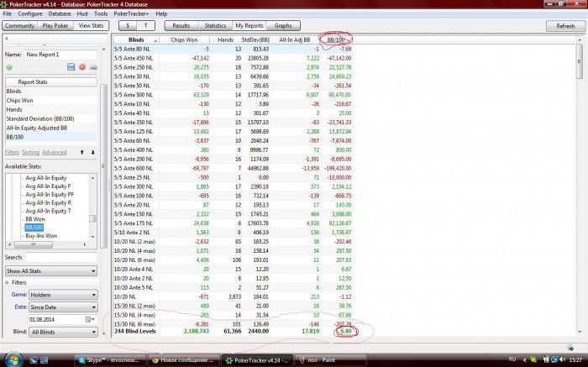Open the Sorting link
Image resolution: width=588 pixels, height=367 pixels.
tap(31, 152)
